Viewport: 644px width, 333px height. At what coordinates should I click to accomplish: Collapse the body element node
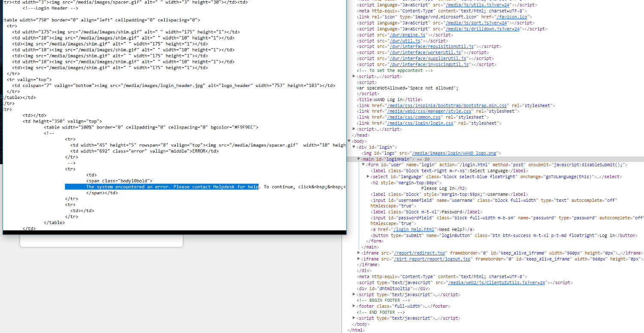[350, 141]
